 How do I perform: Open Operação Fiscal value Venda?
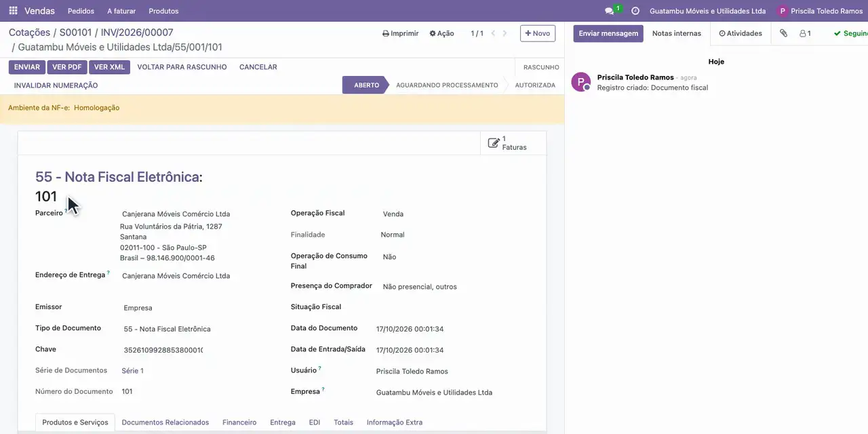click(393, 214)
